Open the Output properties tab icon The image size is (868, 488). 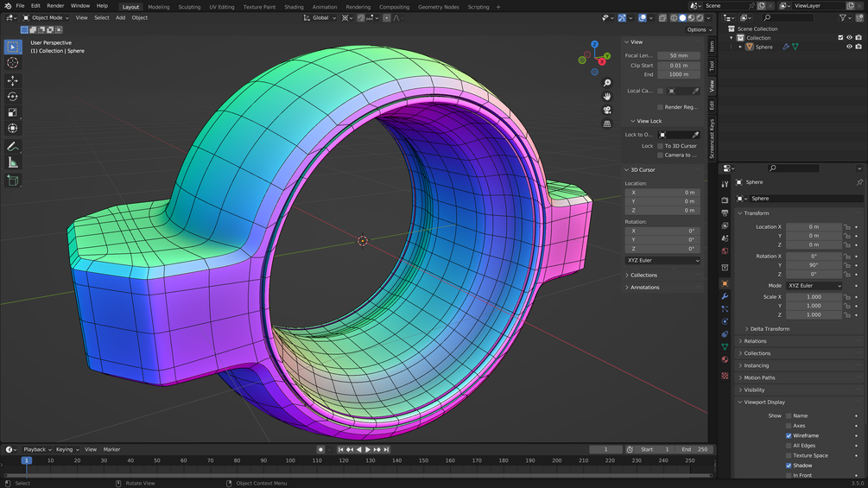coord(725,213)
